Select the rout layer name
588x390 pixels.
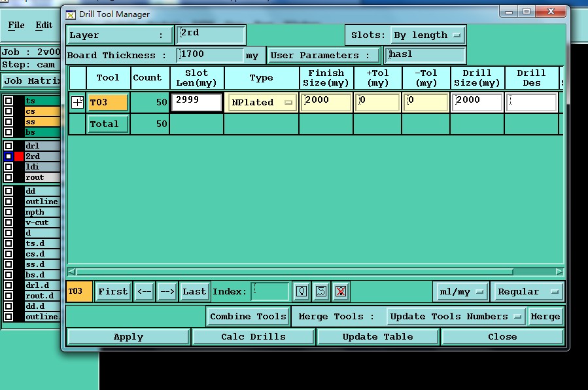[x=43, y=177]
